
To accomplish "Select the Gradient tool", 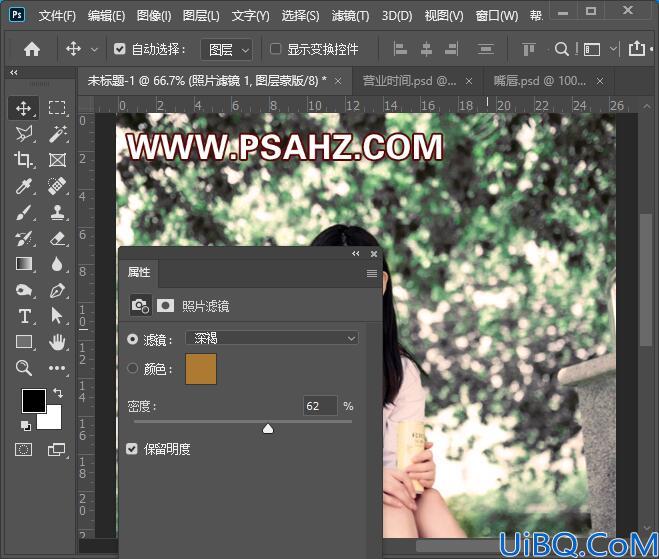I will tap(23, 264).
